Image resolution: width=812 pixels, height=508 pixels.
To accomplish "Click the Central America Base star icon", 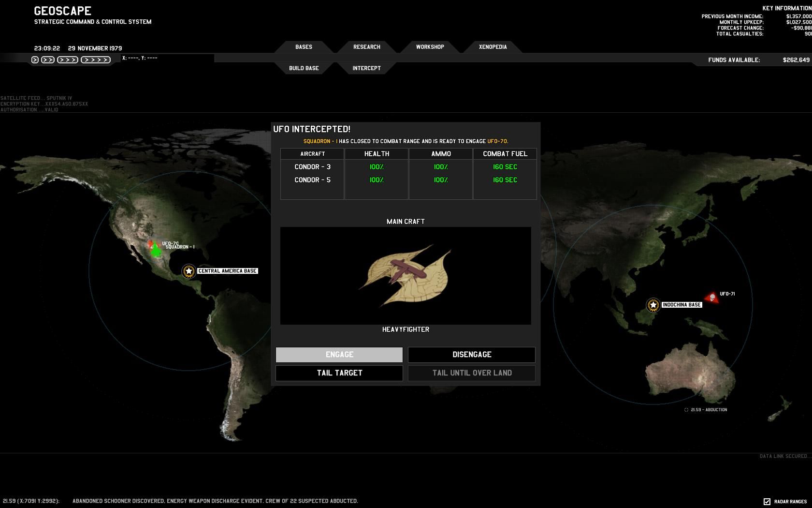I will 188,271.
